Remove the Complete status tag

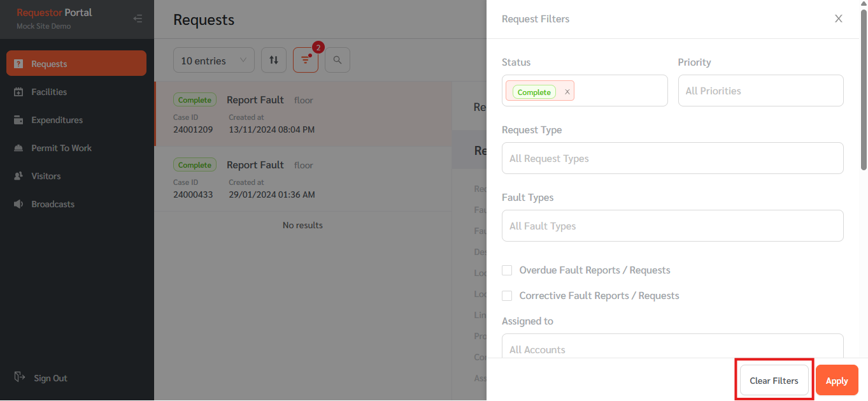pos(567,92)
